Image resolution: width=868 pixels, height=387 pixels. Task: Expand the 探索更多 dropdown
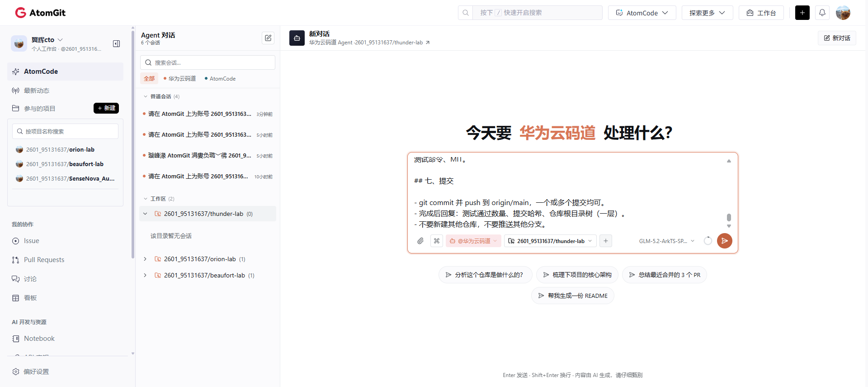(x=707, y=13)
